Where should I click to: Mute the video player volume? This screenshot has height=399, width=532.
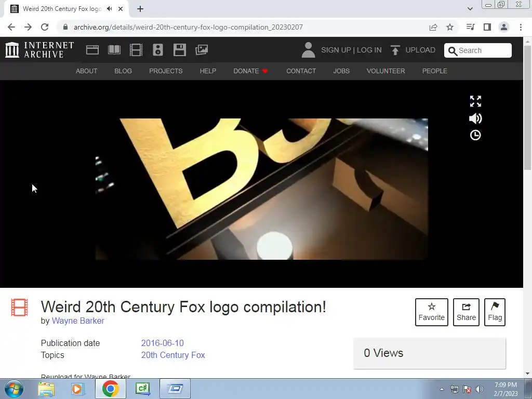coord(475,118)
